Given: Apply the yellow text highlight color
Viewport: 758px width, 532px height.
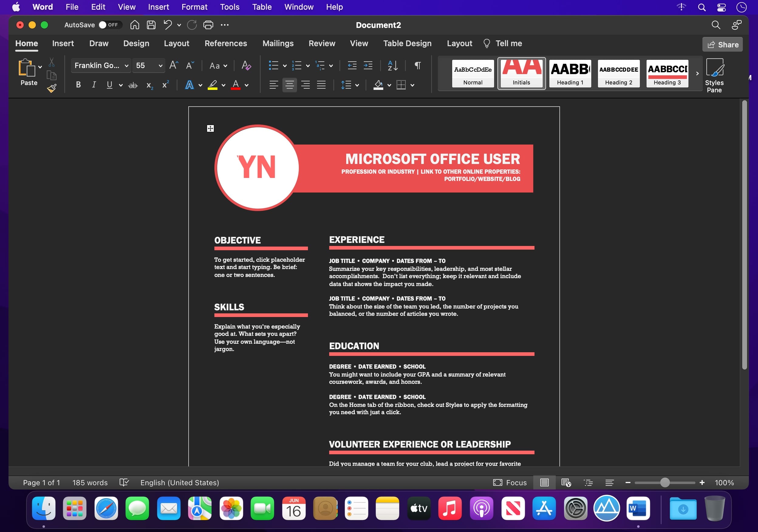Looking at the screenshot, I should coord(213,85).
